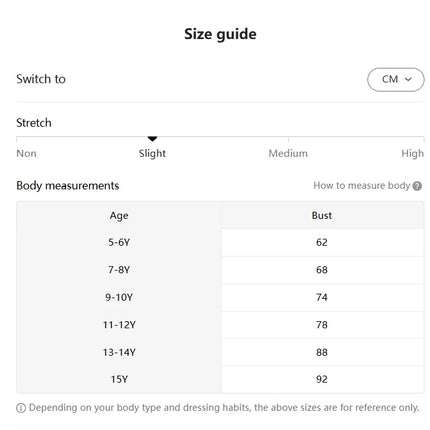Open the How to measure body link

pos(362,186)
